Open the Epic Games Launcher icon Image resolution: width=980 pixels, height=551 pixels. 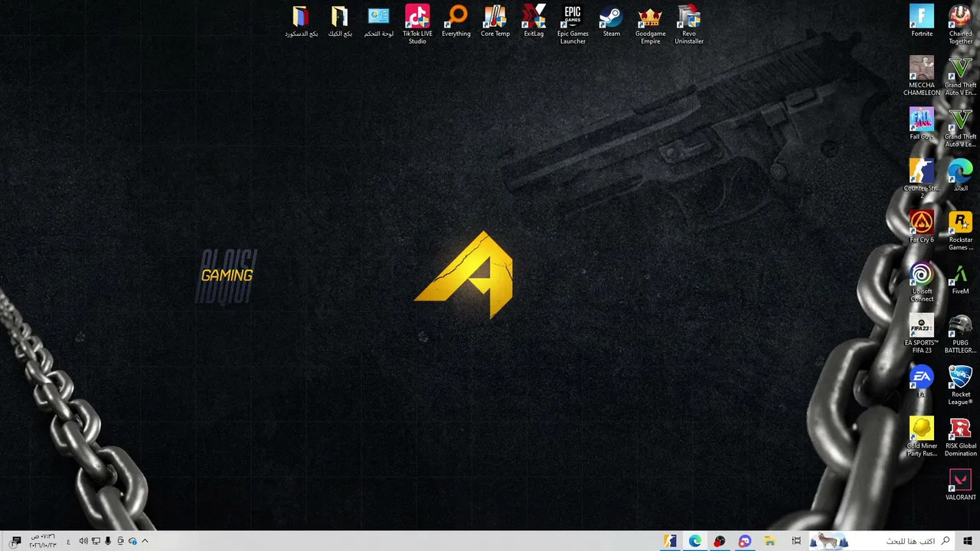tap(573, 24)
